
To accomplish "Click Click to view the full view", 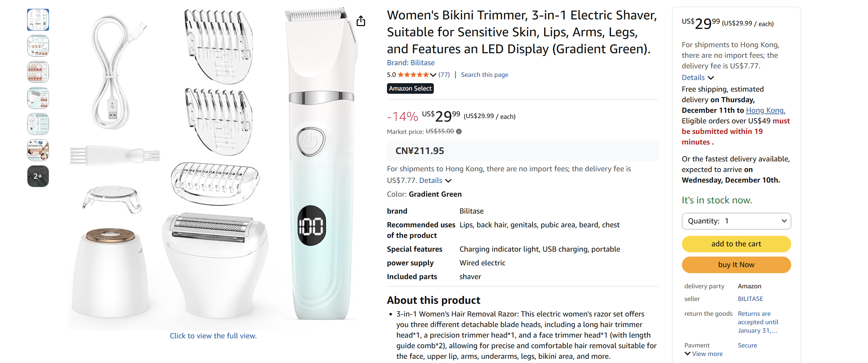I will coord(213,336).
